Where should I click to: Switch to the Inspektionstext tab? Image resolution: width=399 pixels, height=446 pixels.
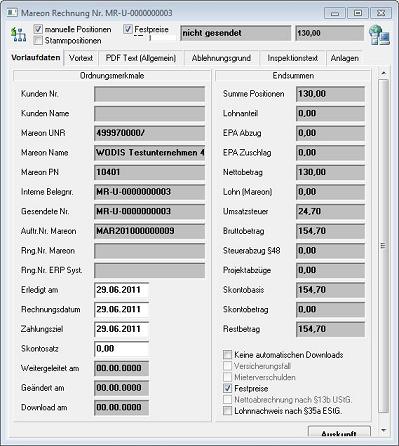(x=292, y=58)
